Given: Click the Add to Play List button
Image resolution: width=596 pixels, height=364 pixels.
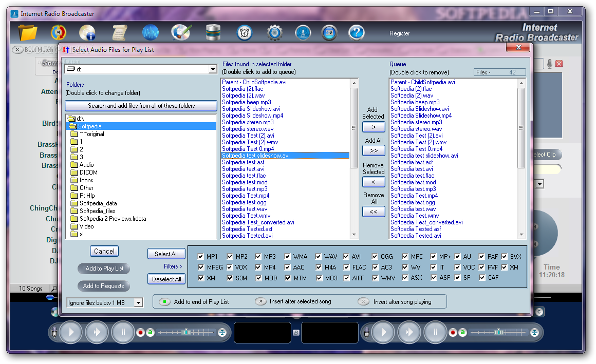Looking at the screenshot, I should coord(104,268).
